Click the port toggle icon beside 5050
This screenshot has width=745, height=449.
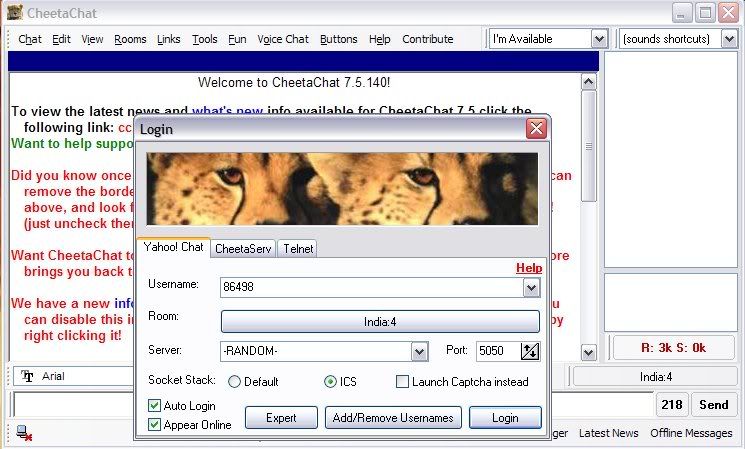click(531, 351)
